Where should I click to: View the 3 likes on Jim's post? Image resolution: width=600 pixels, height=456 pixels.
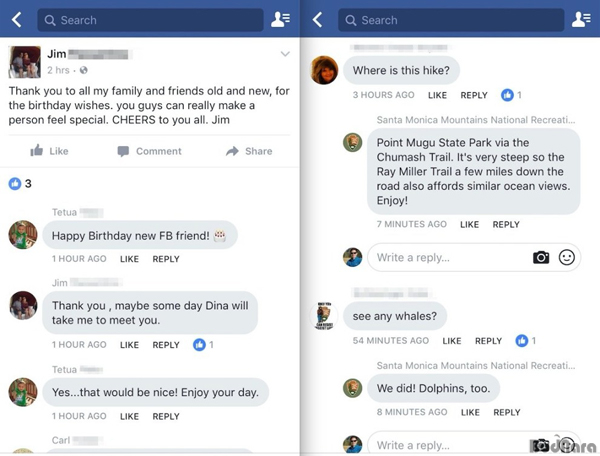20,184
